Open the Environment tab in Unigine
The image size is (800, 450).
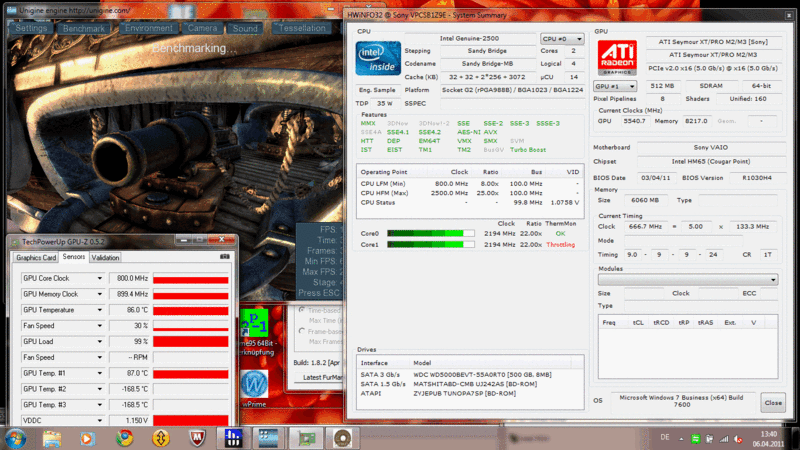pos(148,28)
